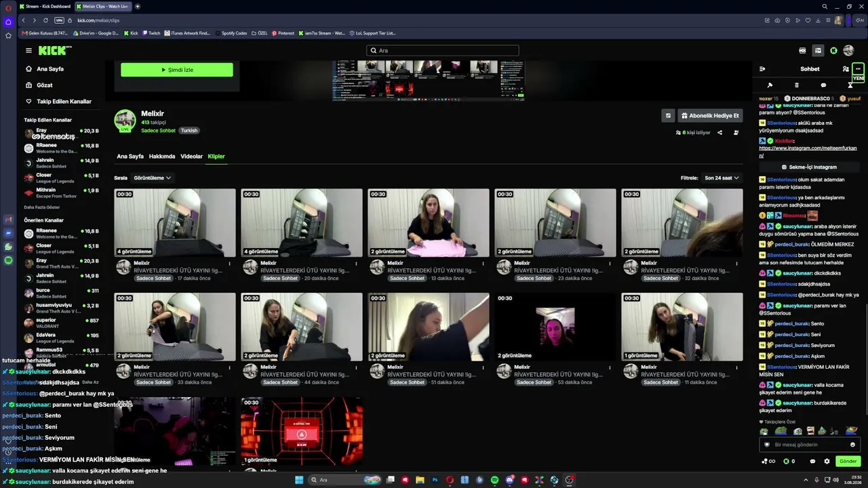Click Gönder send button
This screenshot has width=868, height=488.
pyautogui.click(x=848, y=462)
